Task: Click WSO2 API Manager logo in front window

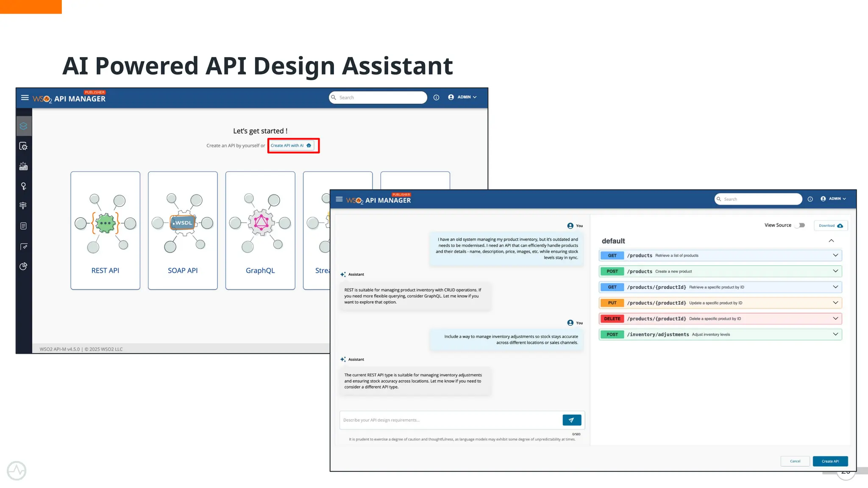Action: (378, 200)
